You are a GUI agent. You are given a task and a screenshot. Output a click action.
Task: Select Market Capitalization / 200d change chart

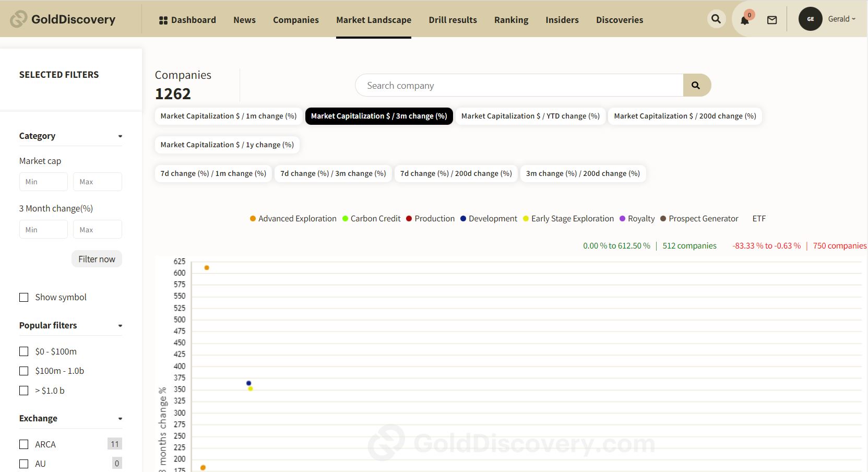coord(685,116)
